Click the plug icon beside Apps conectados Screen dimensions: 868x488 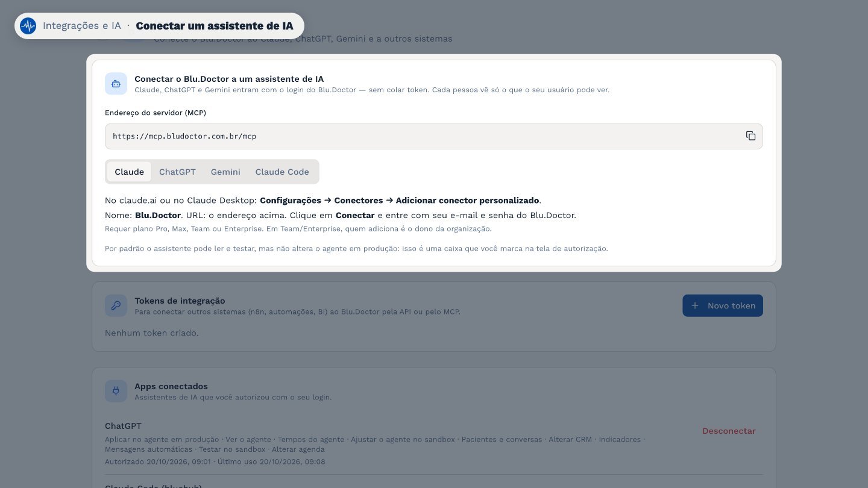116,391
